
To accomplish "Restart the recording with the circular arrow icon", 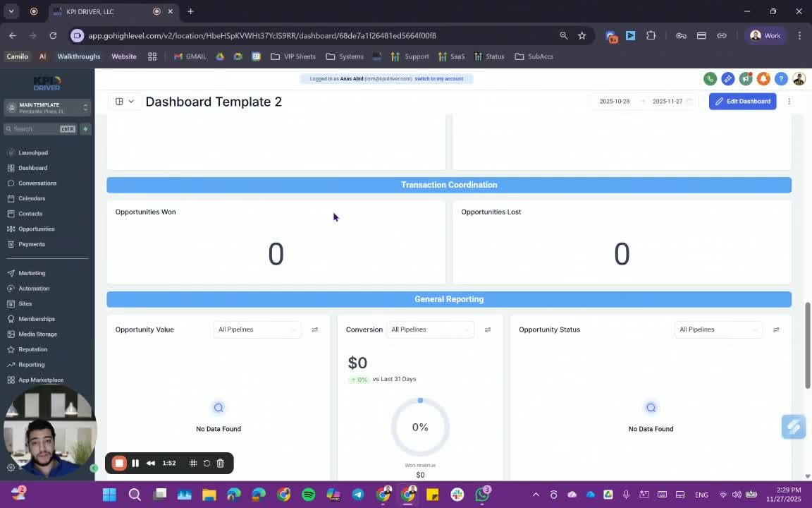I will click(x=207, y=464).
